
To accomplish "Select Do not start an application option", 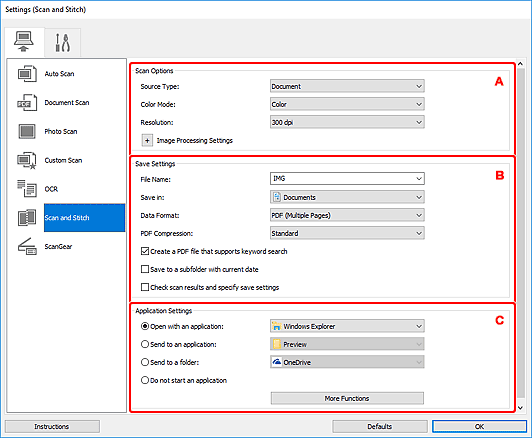I will click(x=145, y=380).
